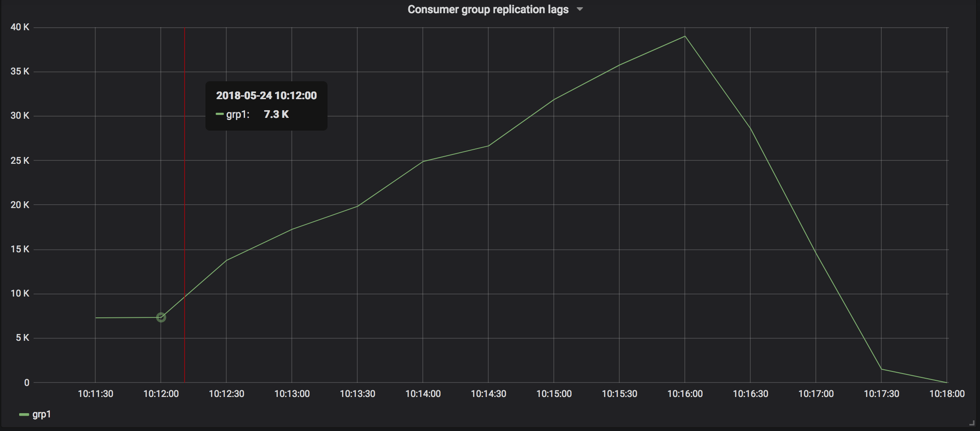Image resolution: width=980 pixels, height=431 pixels.
Task: Click the 7.3 K value in tooltip
Action: pyautogui.click(x=276, y=114)
